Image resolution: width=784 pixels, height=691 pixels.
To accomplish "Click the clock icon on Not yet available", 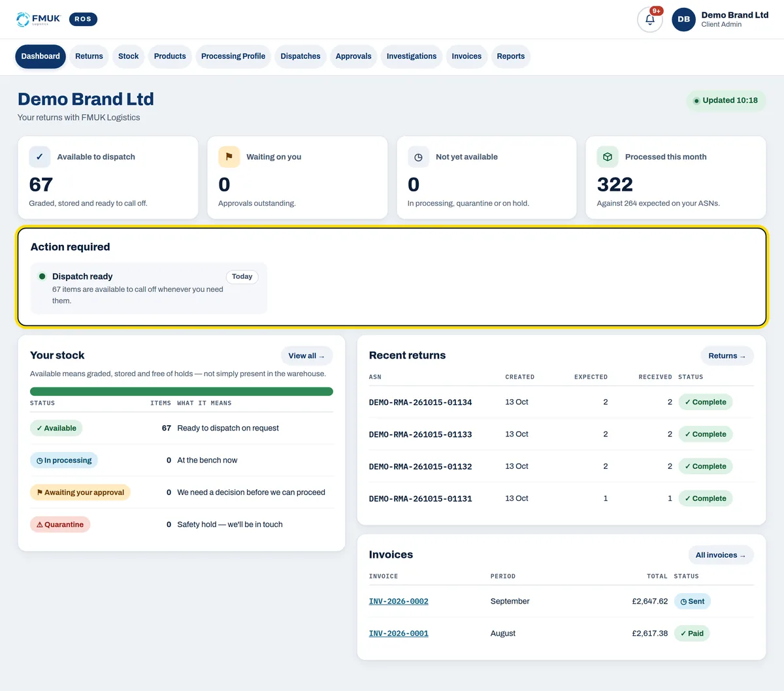I will coord(418,157).
